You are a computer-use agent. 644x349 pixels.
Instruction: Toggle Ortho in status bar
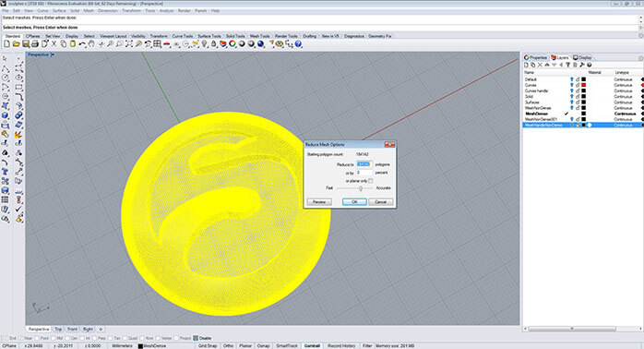[x=229, y=346]
